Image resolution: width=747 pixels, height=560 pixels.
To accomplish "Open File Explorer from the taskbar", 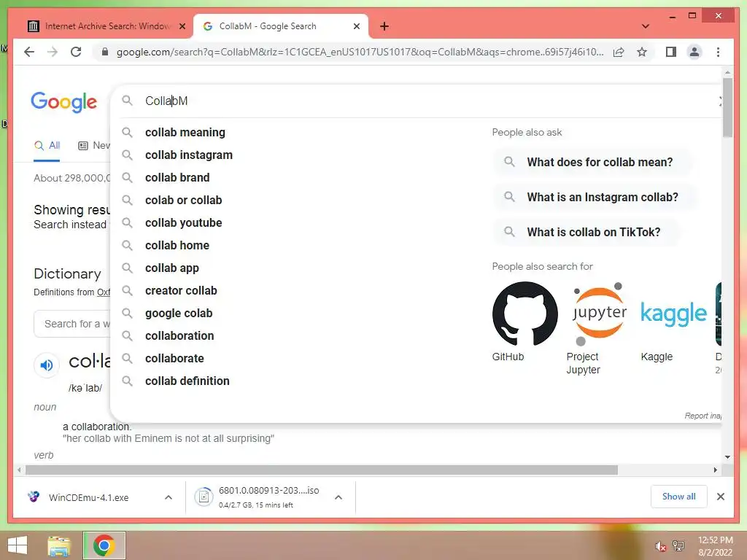I will [59, 545].
